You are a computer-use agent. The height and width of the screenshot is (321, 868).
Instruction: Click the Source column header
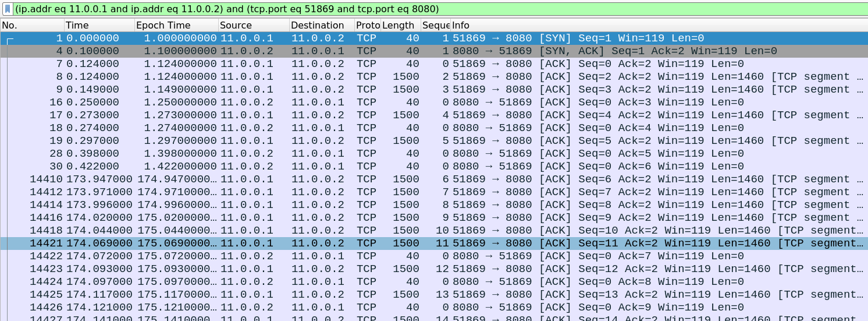(x=254, y=25)
